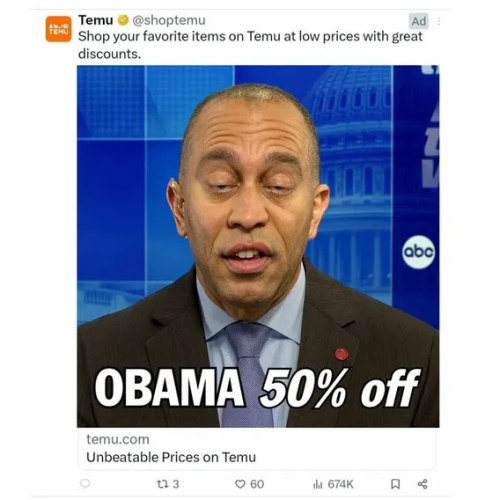Click the gold verified badge
Screen dimensions: 500x500
point(123,20)
